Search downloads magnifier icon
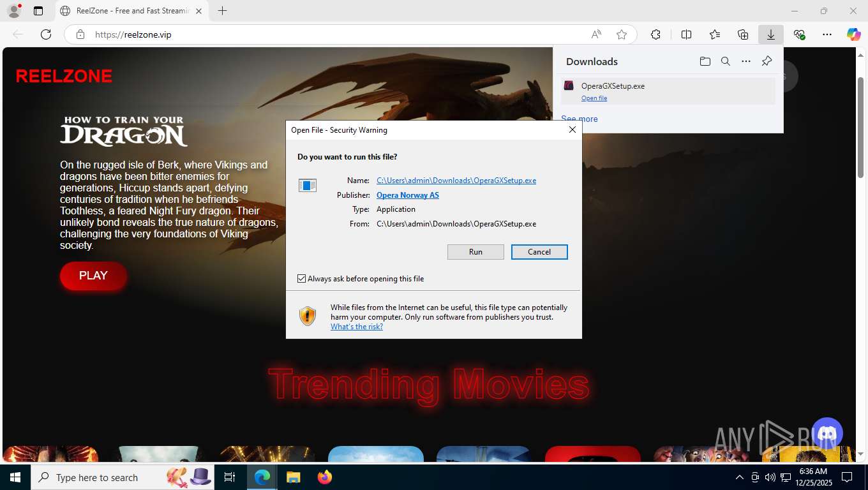868x490 pixels. tap(726, 61)
